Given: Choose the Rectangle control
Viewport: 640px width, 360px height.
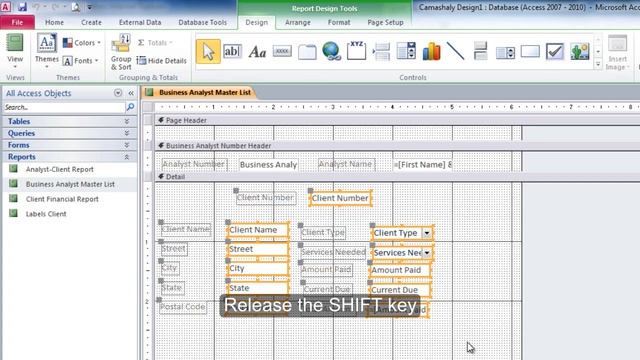Looking at the screenshot, I should coord(530,51).
